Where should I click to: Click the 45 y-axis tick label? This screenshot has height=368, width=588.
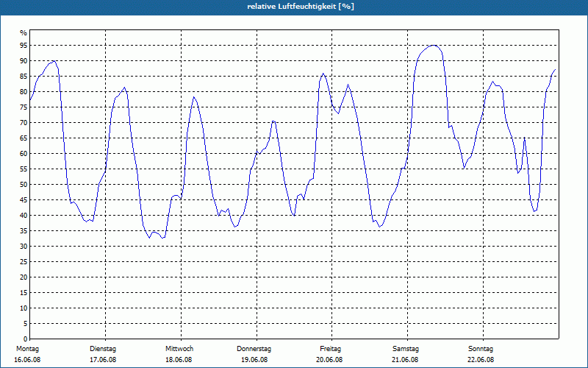pyautogui.click(x=24, y=199)
